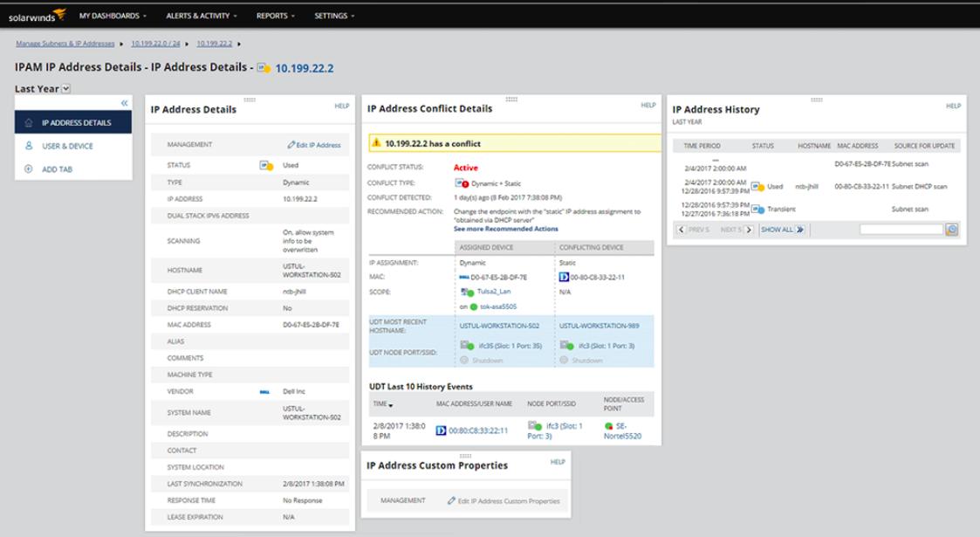Click green status icon beside tok-asa5505
Image resolution: width=980 pixels, height=537 pixels.
[474, 307]
